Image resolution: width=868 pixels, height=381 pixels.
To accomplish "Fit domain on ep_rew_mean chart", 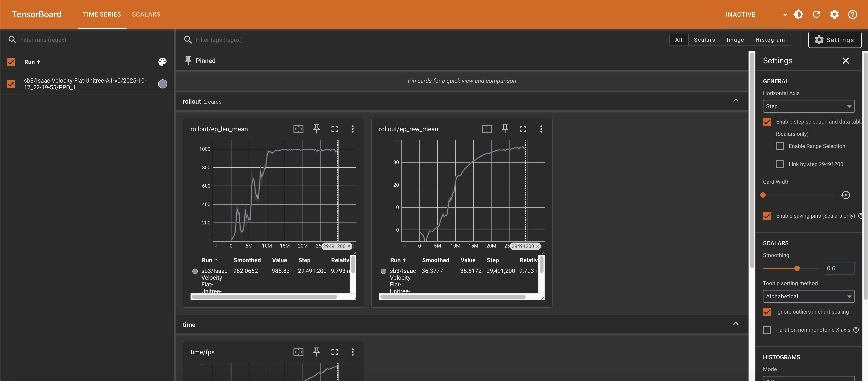I will tap(486, 129).
